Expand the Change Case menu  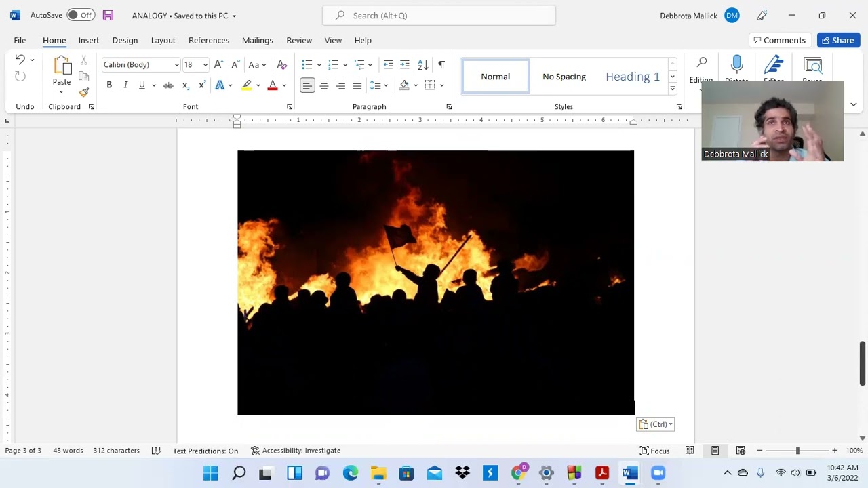tap(257, 65)
